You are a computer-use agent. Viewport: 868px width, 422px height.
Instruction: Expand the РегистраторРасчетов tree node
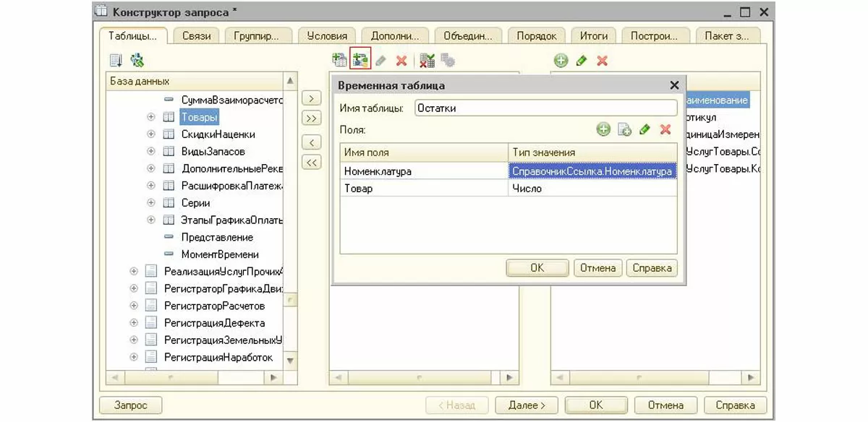point(134,306)
